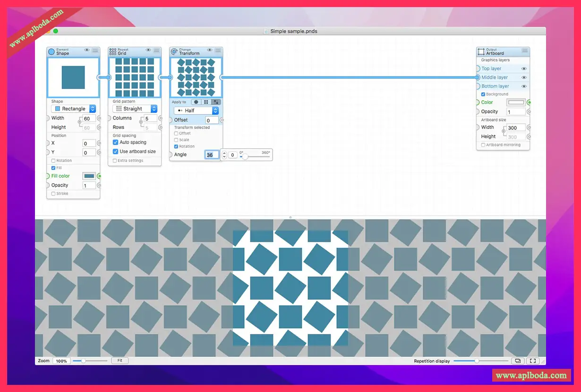This screenshot has width=581, height=392.
Task: Hide the Bottom layer
Action: (523, 86)
